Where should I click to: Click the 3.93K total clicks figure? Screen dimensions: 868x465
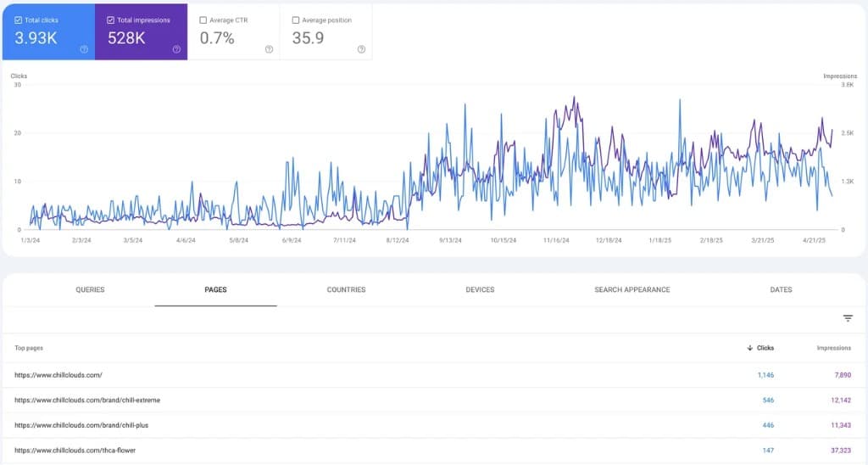tap(36, 38)
